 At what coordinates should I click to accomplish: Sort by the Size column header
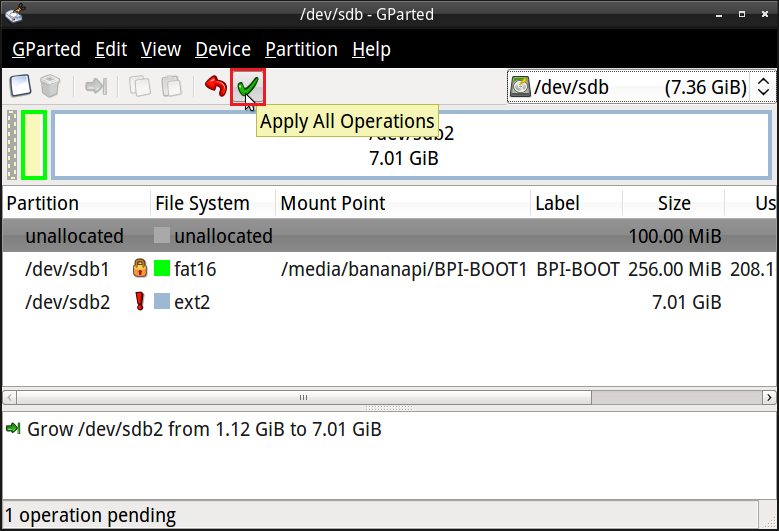(673, 203)
